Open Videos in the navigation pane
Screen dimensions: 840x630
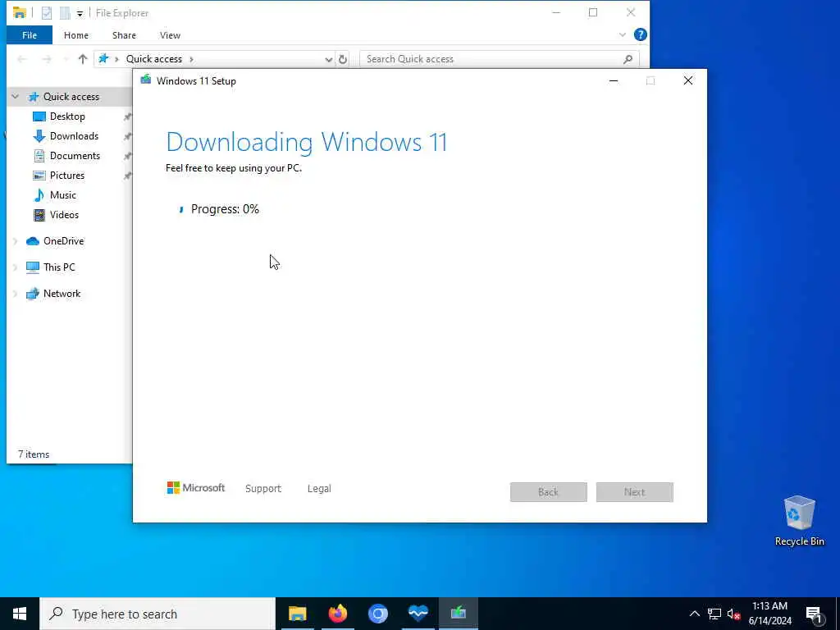(x=64, y=215)
